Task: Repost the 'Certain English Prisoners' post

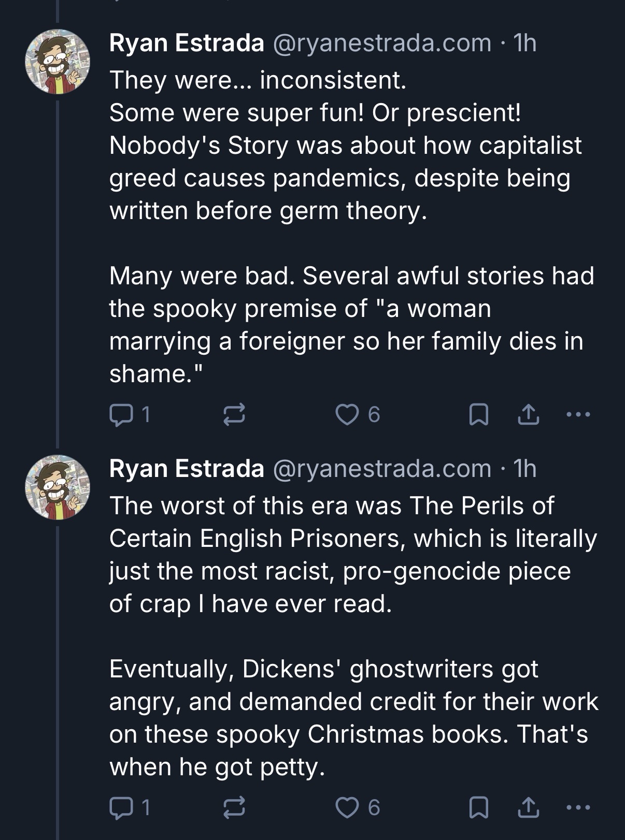Action: pos(234,807)
